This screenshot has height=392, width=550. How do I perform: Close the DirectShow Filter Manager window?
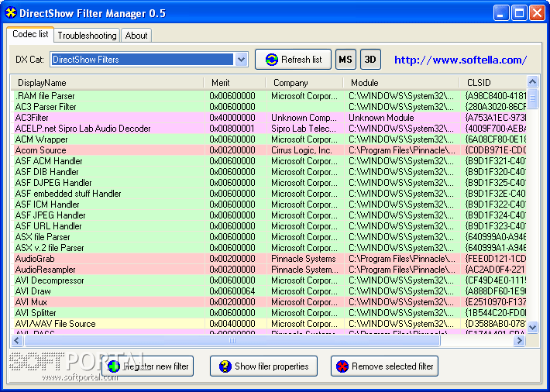pos(537,13)
